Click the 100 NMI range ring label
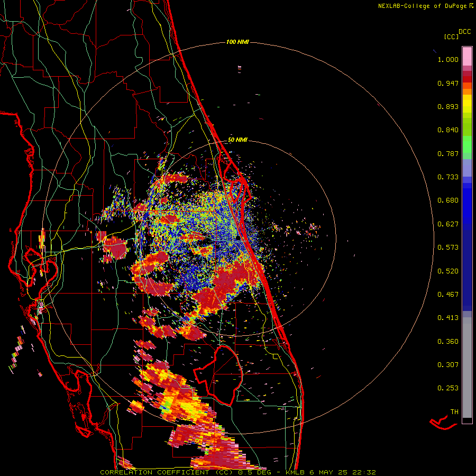The width and height of the screenshot is (476, 476). pyautogui.click(x=237, y=42)
